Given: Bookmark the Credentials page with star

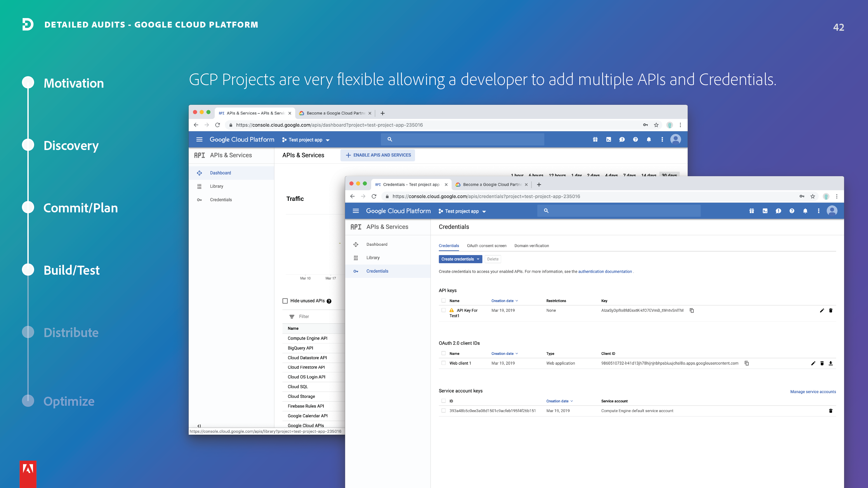Looking at the screenshot, I should pyautogui.click(x=813, y=196).
